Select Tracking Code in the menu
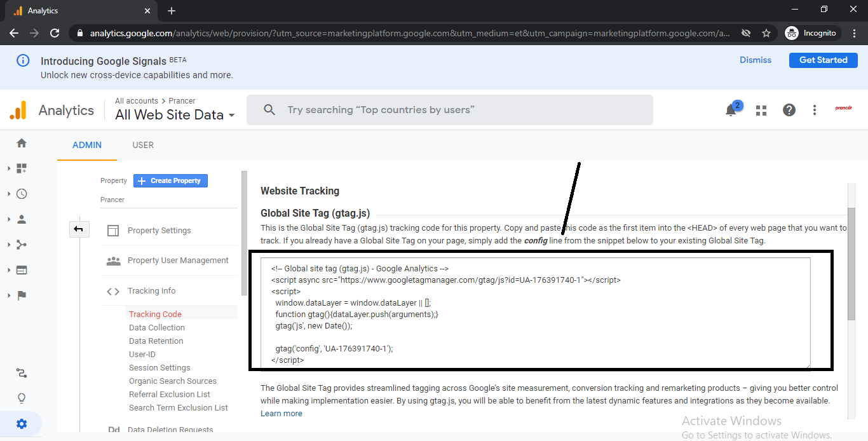 pos(155,315)
